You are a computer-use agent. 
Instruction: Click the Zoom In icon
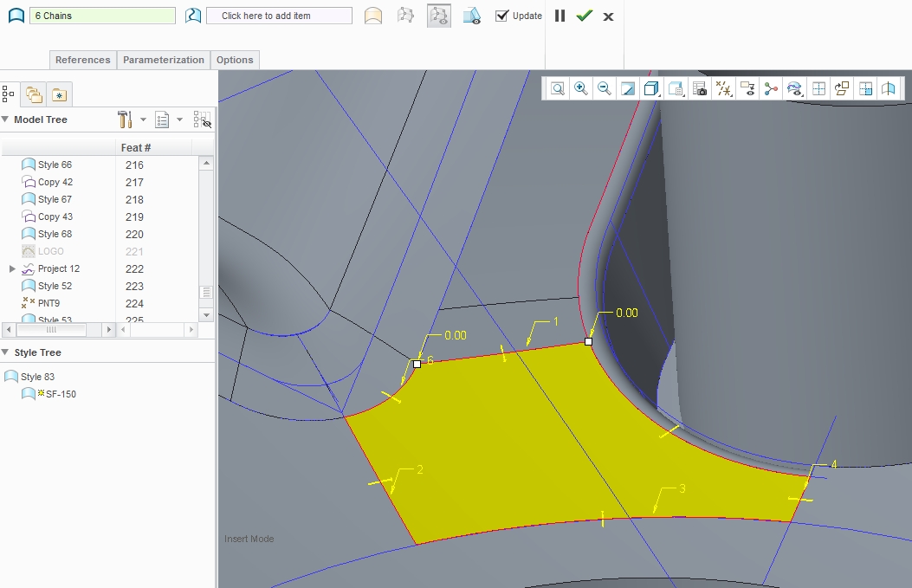pyautogui.click(x=580, y=88)
